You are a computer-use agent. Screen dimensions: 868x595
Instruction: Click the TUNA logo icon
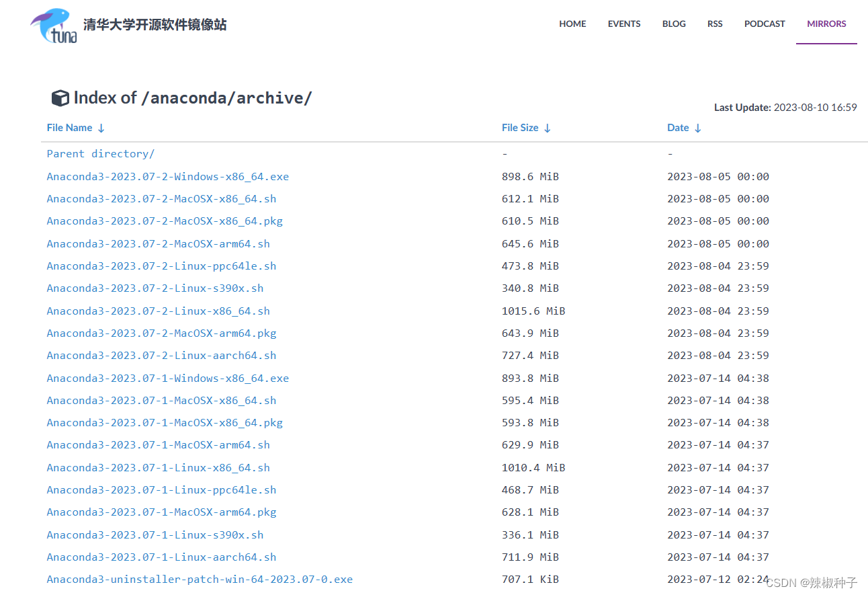click(x=54, y=26)
